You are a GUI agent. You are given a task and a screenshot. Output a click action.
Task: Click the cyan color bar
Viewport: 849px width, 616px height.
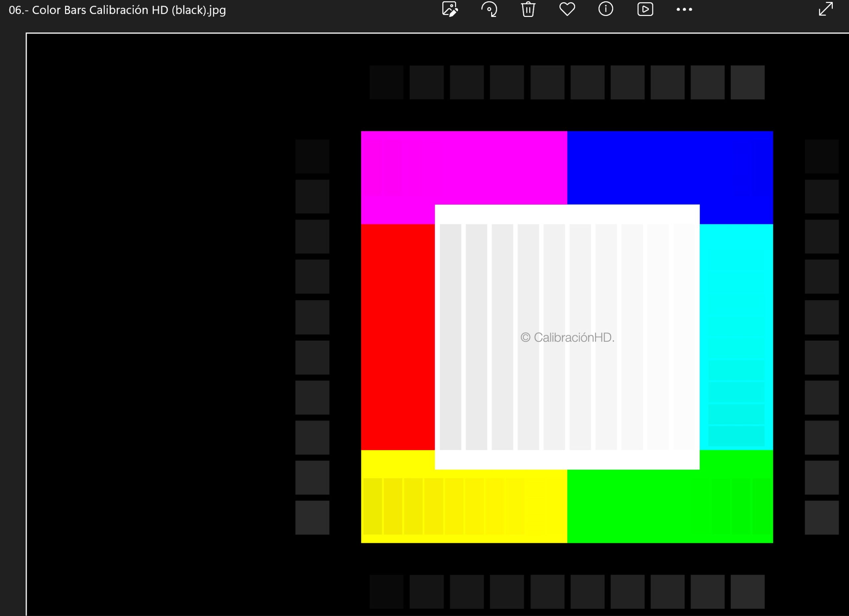(736, 299)
